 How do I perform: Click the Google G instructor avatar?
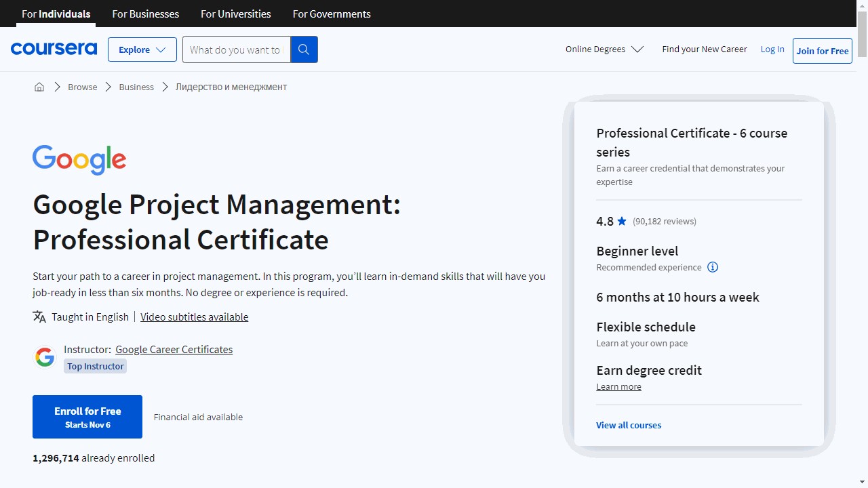(x=45, y=357)
